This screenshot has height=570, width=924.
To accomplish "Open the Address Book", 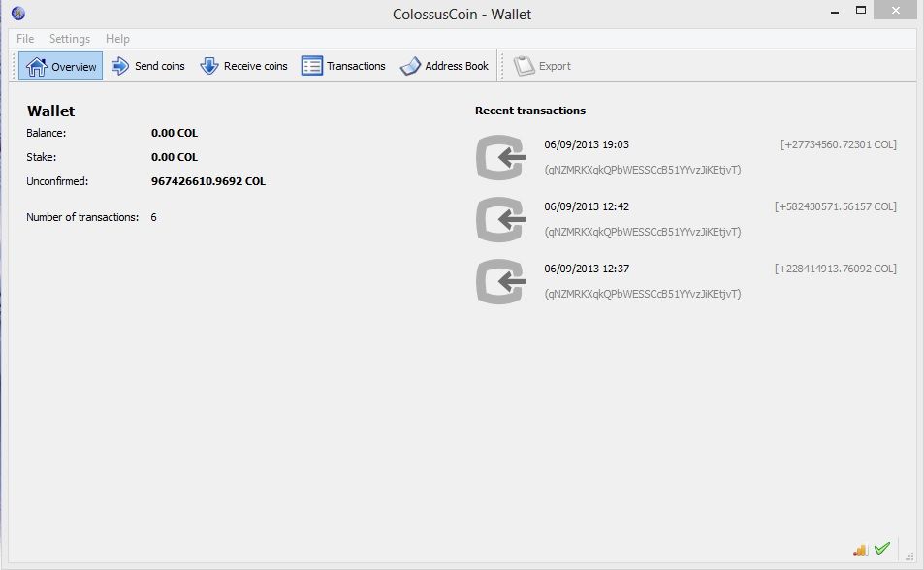I will point(444,66).
